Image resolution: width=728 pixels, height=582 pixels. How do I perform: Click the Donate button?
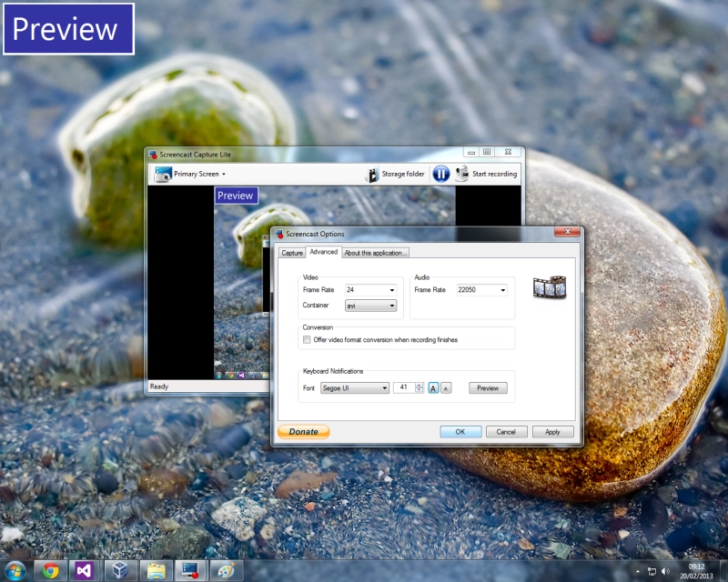(x=303, y=432)
